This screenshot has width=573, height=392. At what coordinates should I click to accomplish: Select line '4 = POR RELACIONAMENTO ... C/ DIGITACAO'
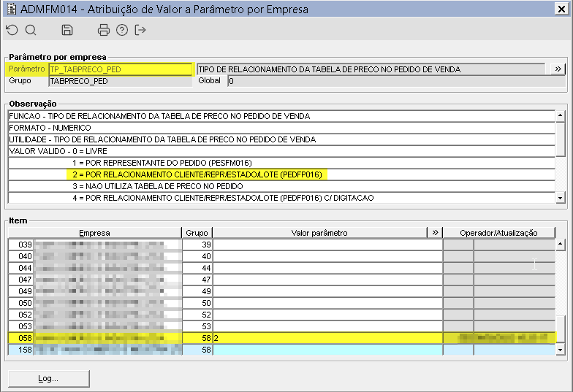coord(281,198)
